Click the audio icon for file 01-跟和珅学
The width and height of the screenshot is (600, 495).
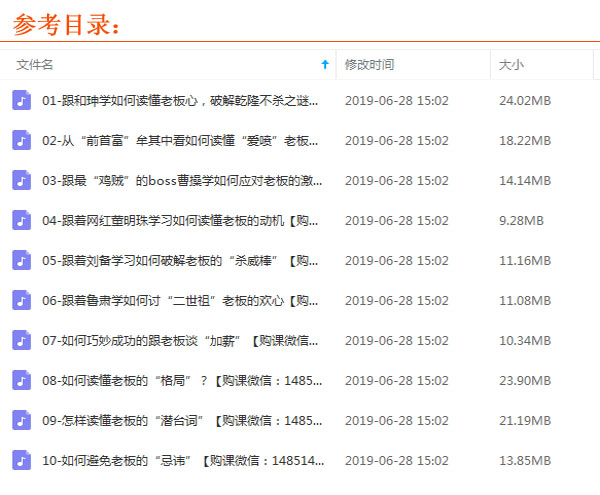(x=21, y=100)
